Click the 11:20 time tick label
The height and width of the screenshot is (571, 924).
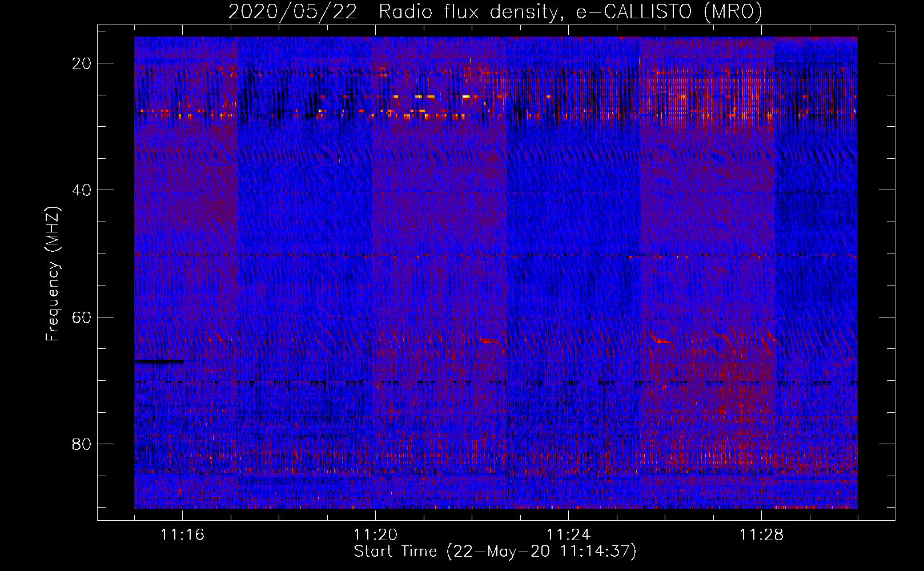click(375, 534)
